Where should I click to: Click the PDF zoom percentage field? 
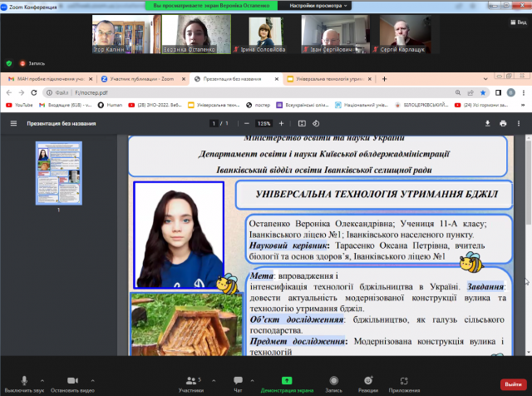(x=264, y=123)
